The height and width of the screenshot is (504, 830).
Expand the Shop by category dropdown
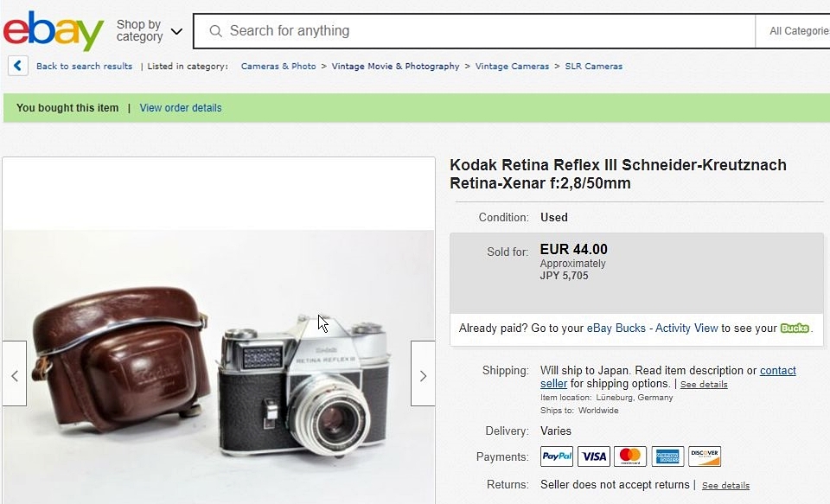click(x=150, y=31)
